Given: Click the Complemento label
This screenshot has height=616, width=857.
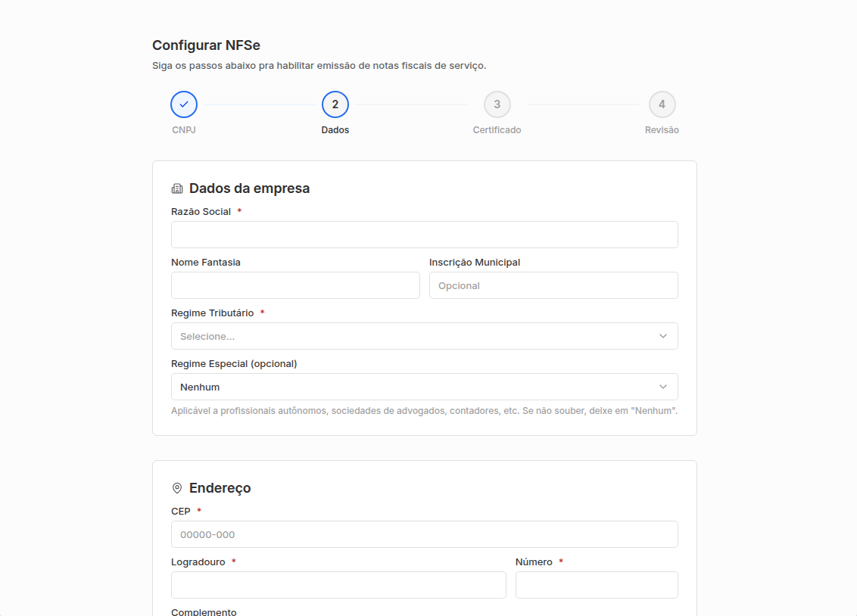Looking at the screenshot, I should click(x=204, y=611).
